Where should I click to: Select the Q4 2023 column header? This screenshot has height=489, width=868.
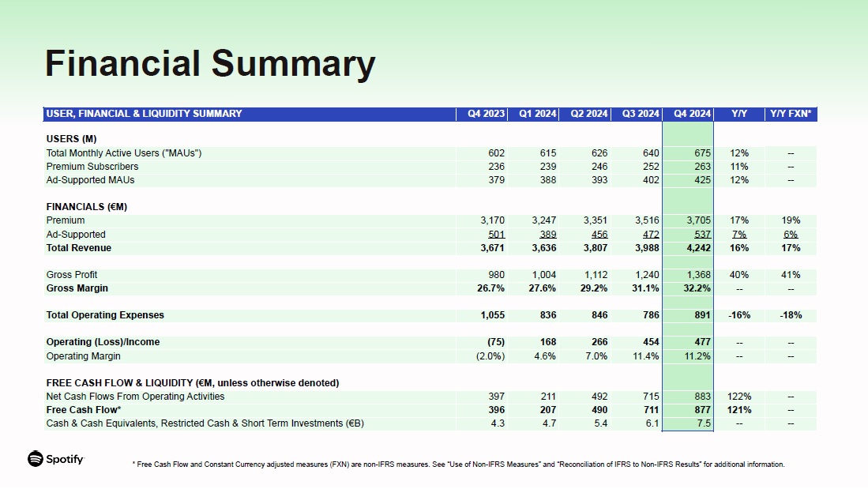(x=486, y=114)
